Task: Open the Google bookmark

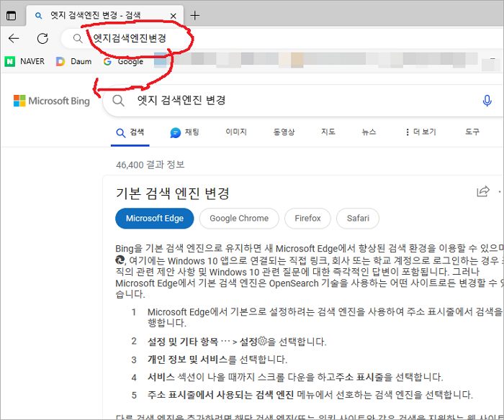Action: (123, 62)
